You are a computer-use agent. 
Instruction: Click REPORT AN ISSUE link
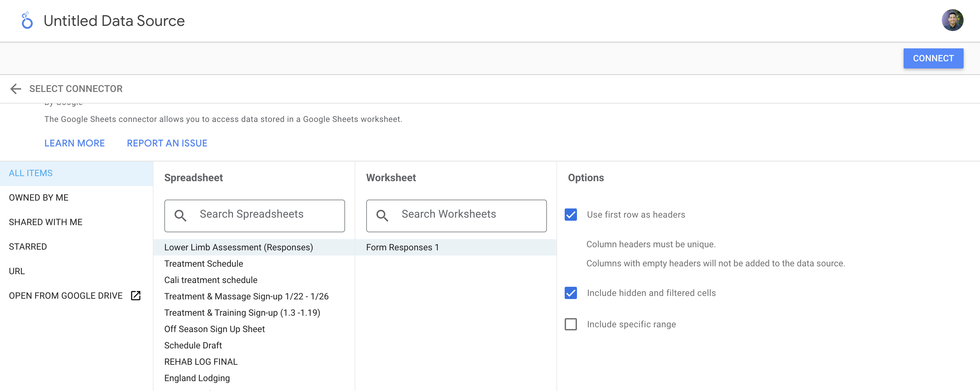[167, 143]
